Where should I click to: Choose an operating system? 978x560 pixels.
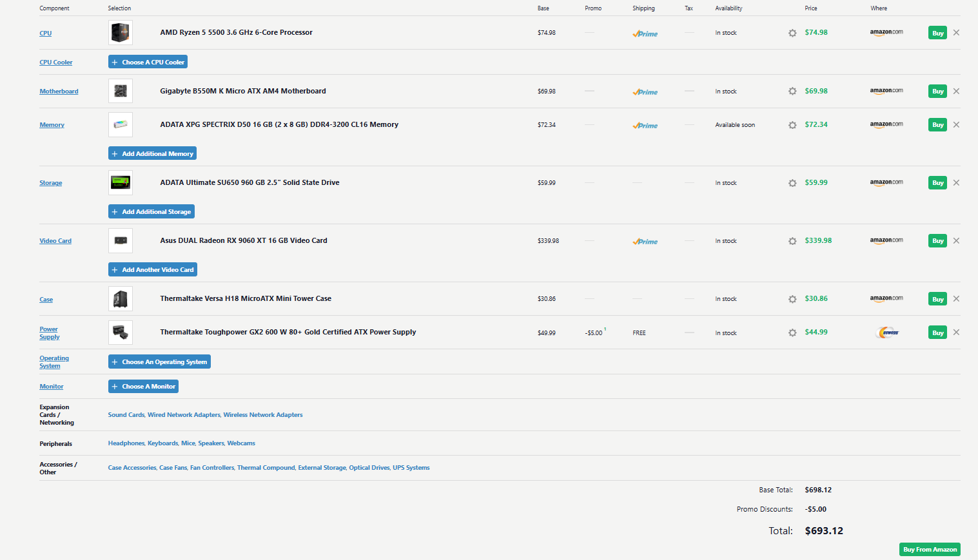point(159,362)
